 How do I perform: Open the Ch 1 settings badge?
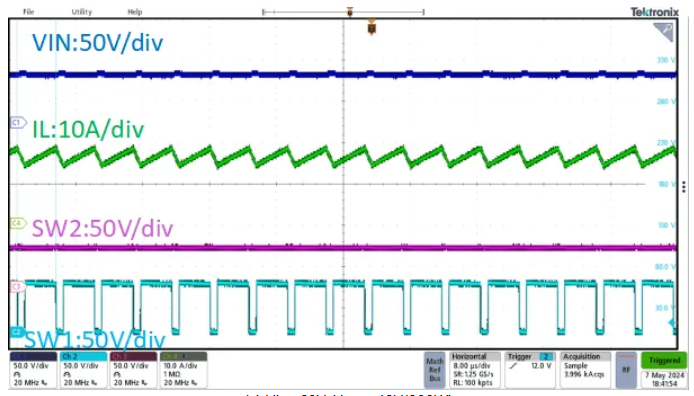[x=33, y=370]
